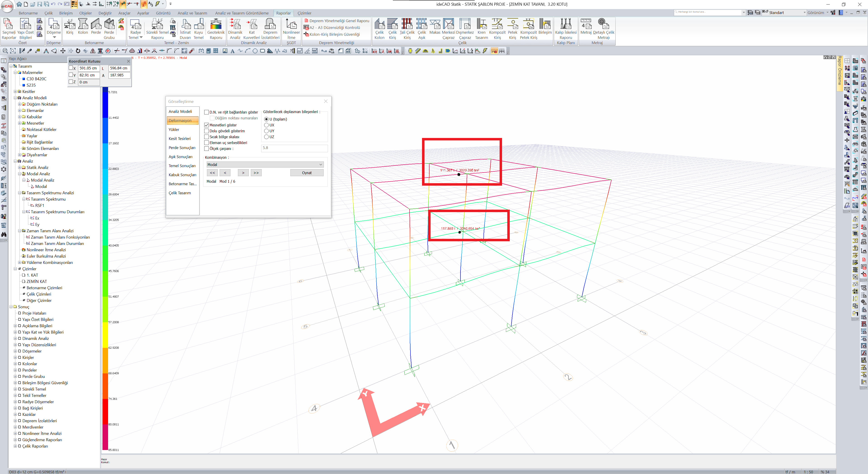Open Kat Kuvvetleri report
This screenshot has width=868, height=474.
coord(252,29)
